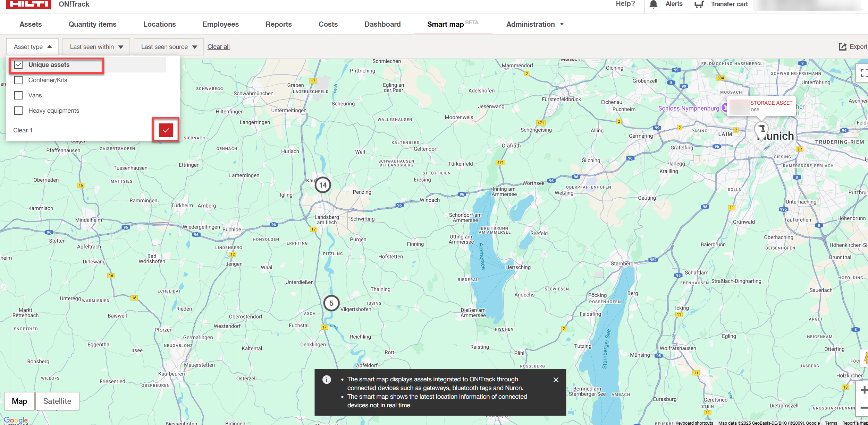Click the Clear 1 link
The width and height of the screenshot is (868, 425).
[23, 130]
